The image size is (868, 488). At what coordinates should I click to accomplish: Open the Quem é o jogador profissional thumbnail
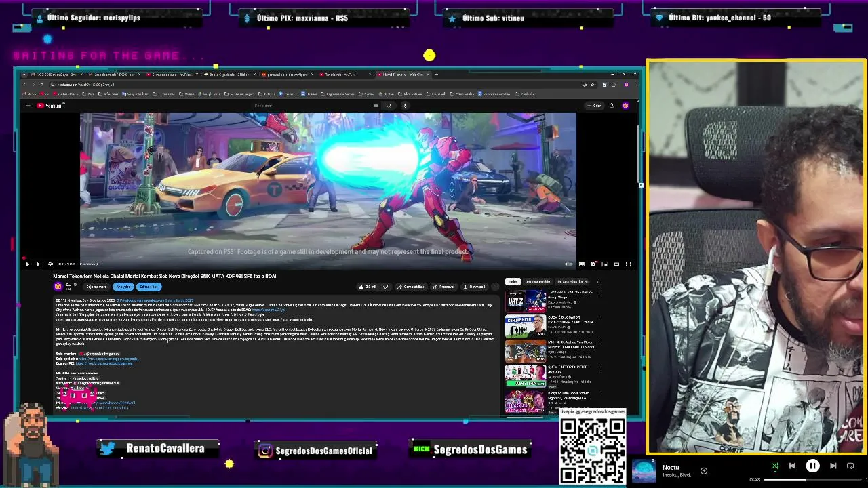[x=525, y=326]
